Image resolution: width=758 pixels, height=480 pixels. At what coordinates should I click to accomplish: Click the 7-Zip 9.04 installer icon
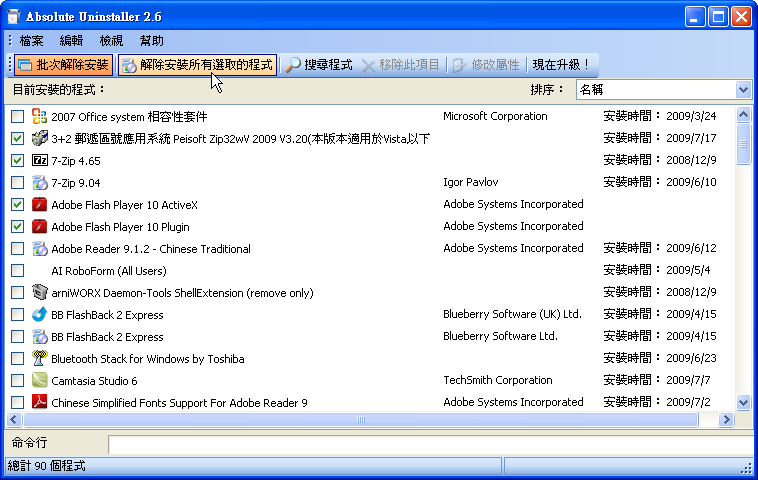[40, 182]
